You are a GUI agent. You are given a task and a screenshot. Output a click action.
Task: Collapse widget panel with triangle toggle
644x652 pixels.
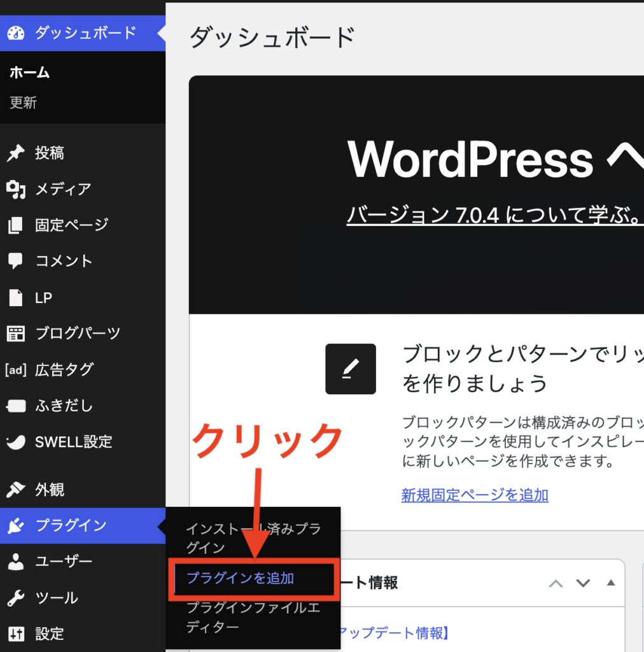coord(611,583)
